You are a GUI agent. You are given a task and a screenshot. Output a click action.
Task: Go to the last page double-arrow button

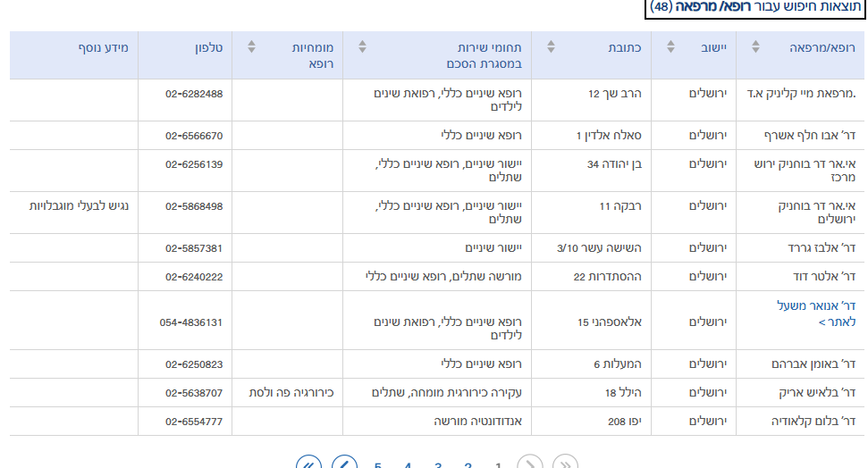tap(308, 464)
